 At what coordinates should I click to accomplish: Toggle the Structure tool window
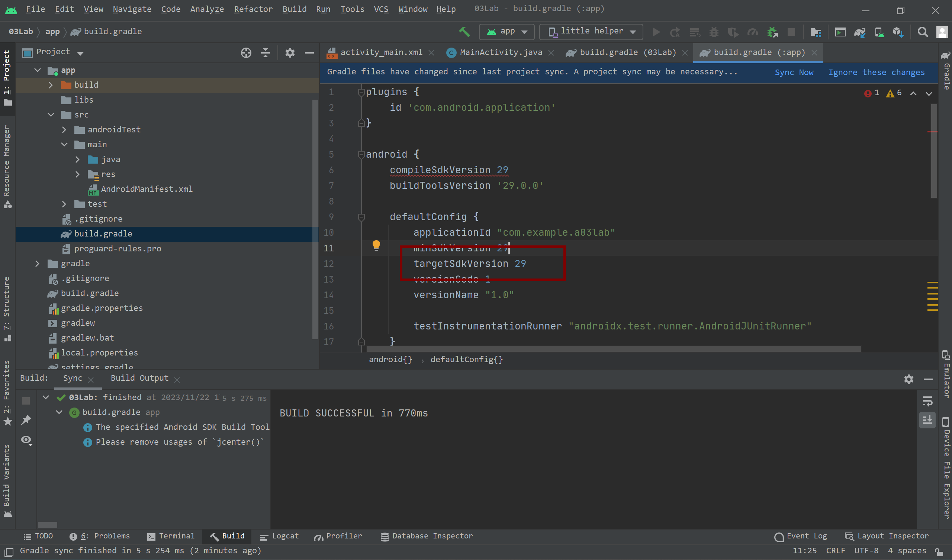coord(7,309)
